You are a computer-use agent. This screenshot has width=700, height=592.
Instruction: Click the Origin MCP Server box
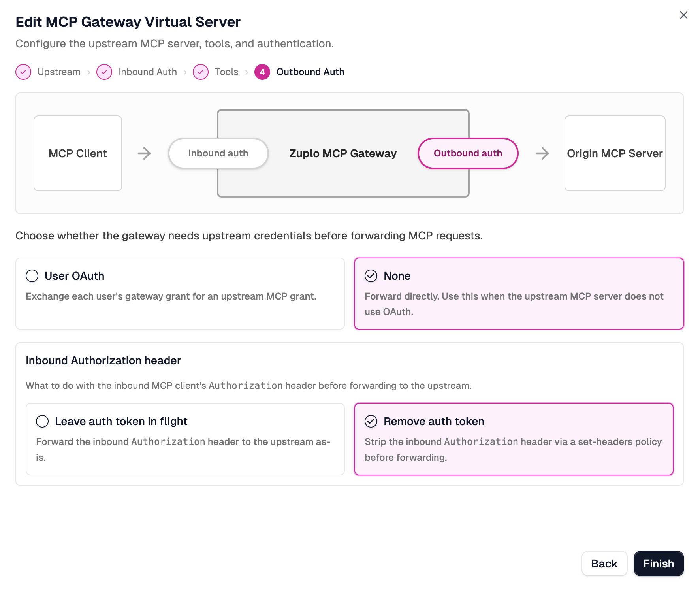pos(615,153)
